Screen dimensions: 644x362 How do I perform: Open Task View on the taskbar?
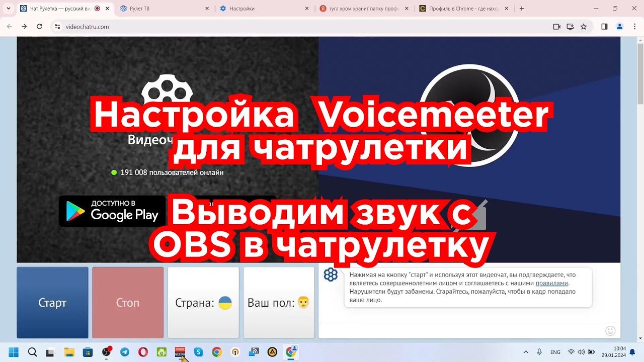pos(50,352)
